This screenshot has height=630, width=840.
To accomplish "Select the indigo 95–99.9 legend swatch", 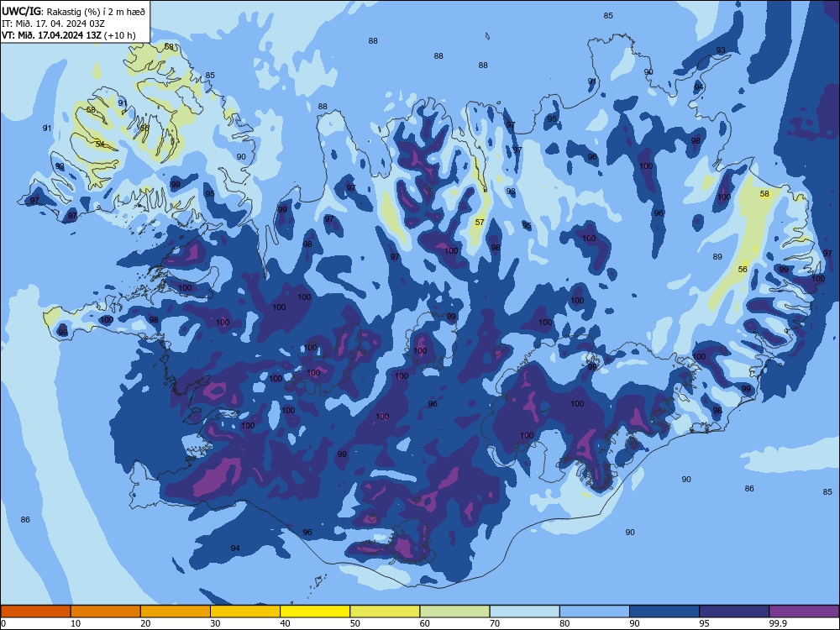I will [734, 612].
